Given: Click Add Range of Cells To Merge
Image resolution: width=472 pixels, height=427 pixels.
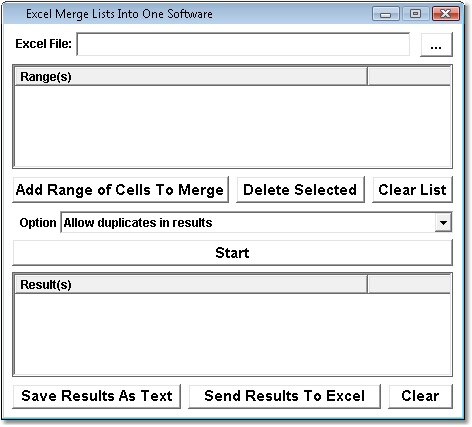Looking at the screenshot, I should tap(120, 190).
